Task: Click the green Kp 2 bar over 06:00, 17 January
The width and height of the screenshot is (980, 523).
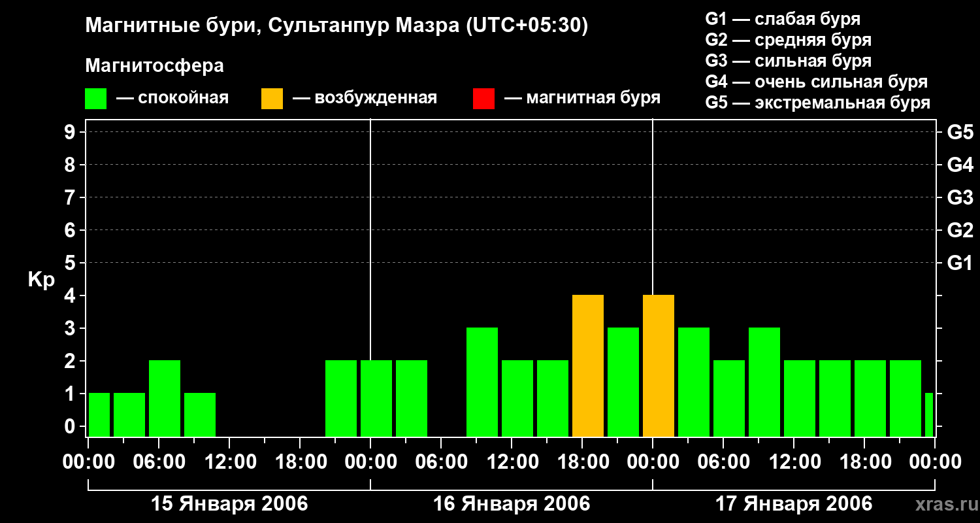Action: pos(729,399)
